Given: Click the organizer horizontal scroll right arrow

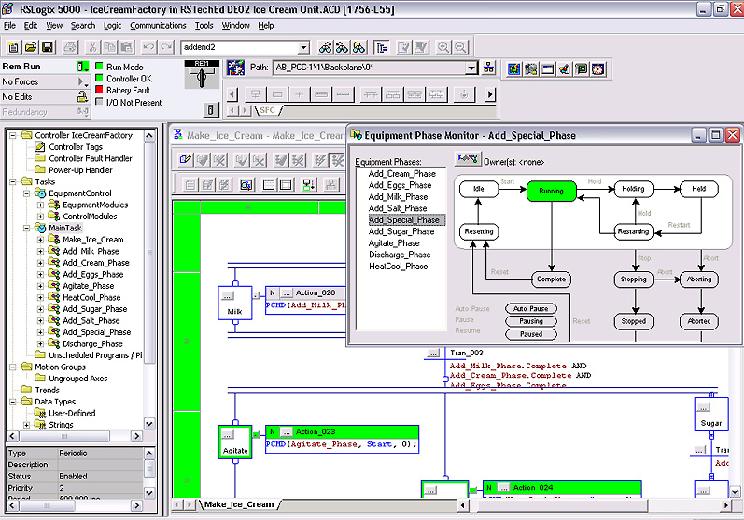Looking at the screenshot, I should tap(136, 436).
